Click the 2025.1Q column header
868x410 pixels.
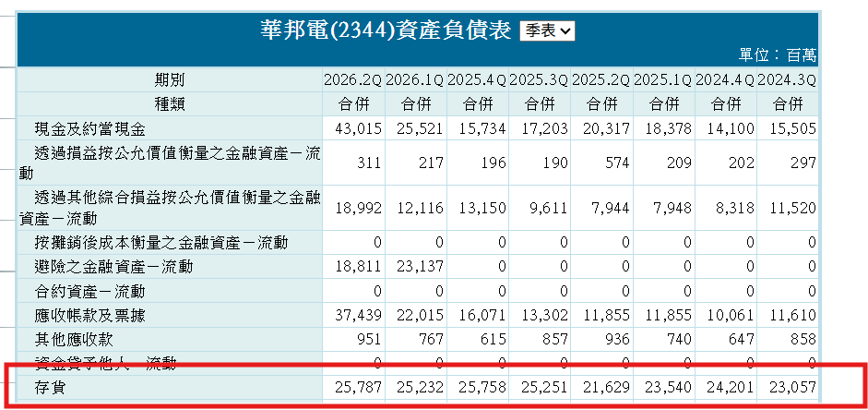[662, 80]
